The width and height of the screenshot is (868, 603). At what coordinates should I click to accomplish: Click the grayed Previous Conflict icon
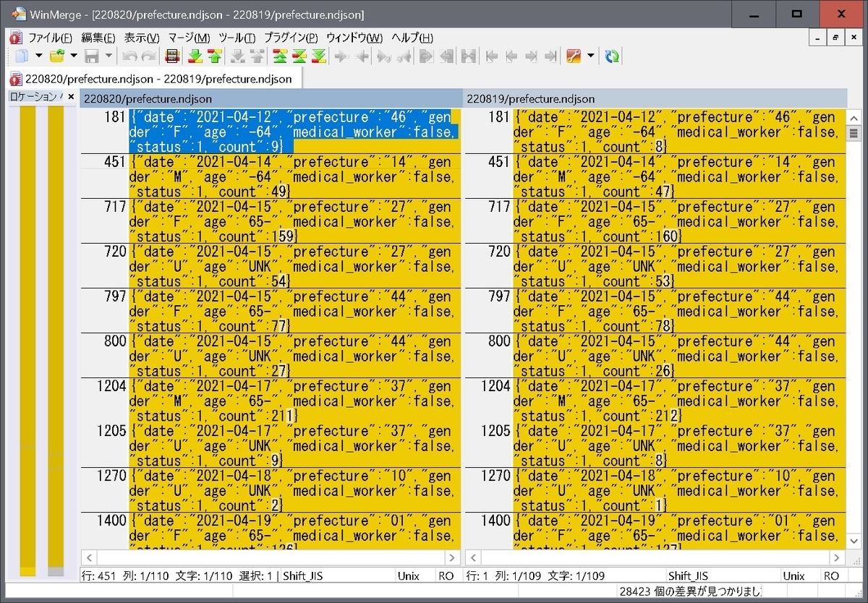tap(257, 56)
